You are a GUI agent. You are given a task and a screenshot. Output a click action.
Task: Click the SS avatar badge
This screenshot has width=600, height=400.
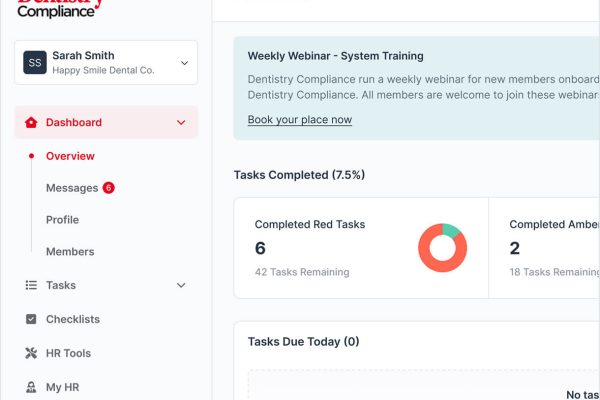click(x=35, y=62)
